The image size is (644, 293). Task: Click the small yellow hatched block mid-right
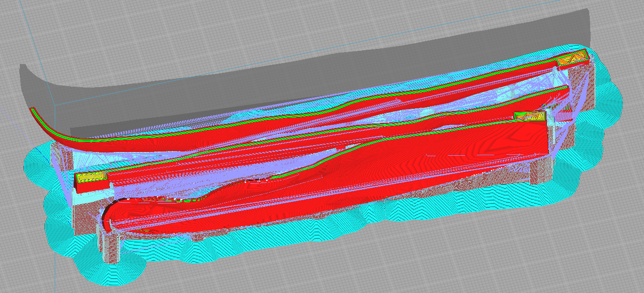(529, 116)
